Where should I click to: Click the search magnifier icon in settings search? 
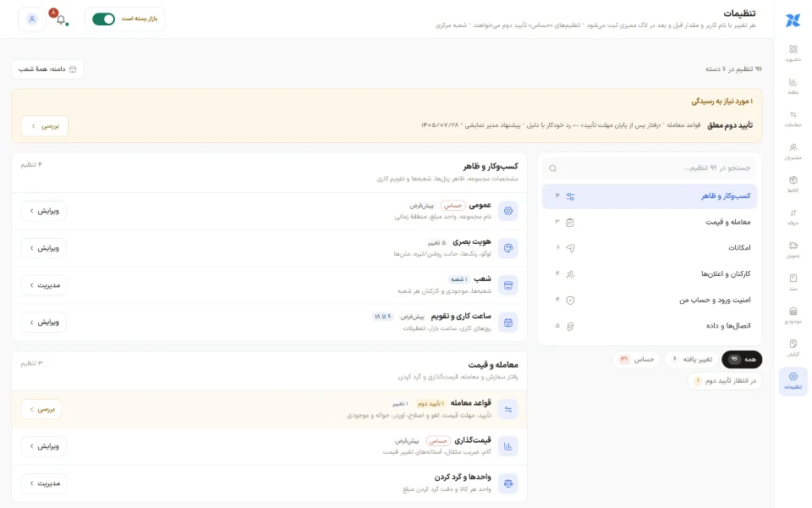552,168
